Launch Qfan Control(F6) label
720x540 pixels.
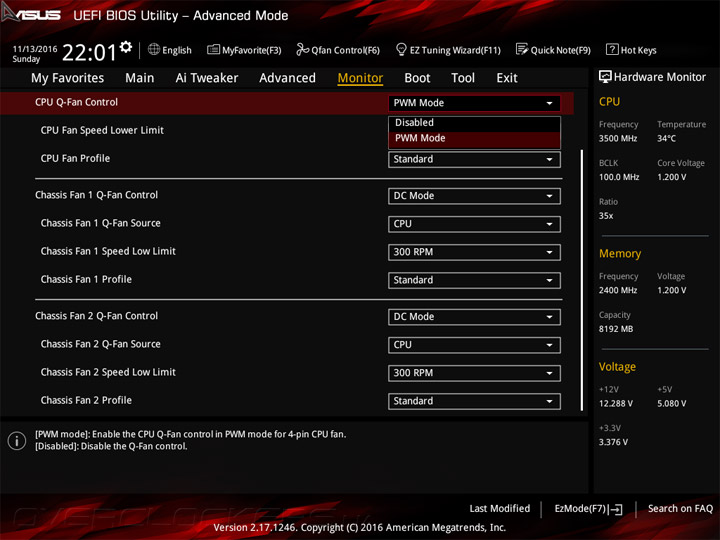(345, 50)
